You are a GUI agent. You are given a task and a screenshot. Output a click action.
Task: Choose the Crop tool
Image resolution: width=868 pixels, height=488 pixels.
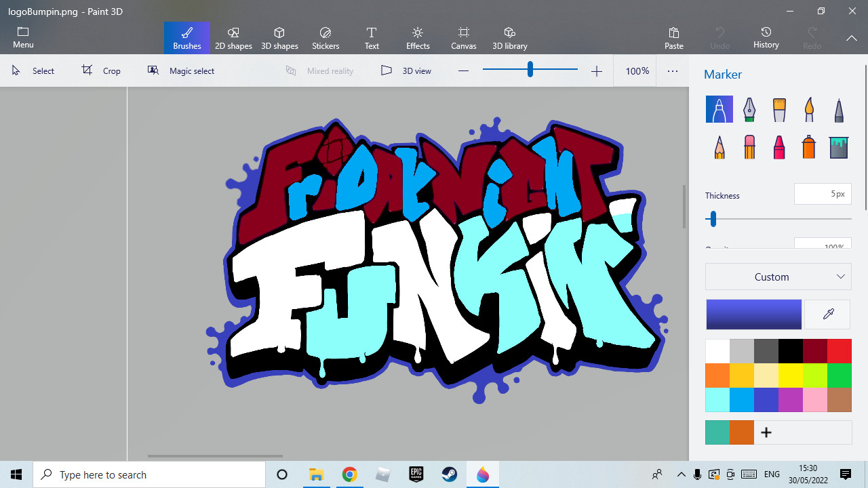[x=101, y=70]
